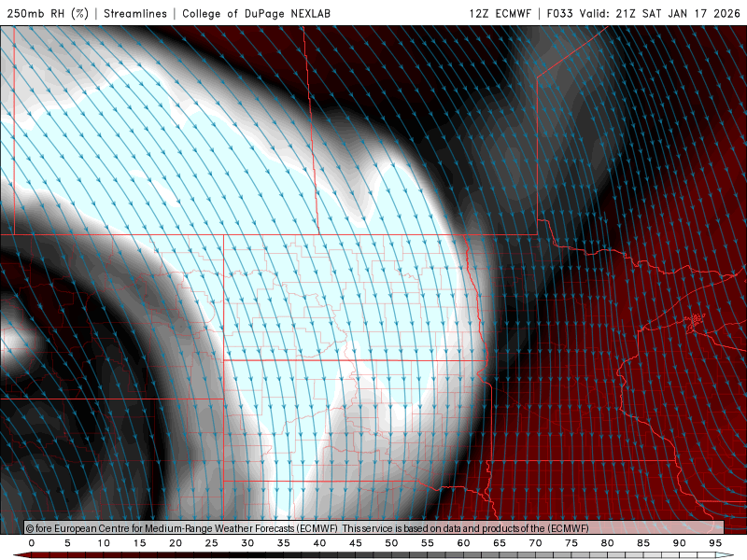Click colorbar label '10'
The width and height of the screenshot is (747, 560).
[104, 543]
